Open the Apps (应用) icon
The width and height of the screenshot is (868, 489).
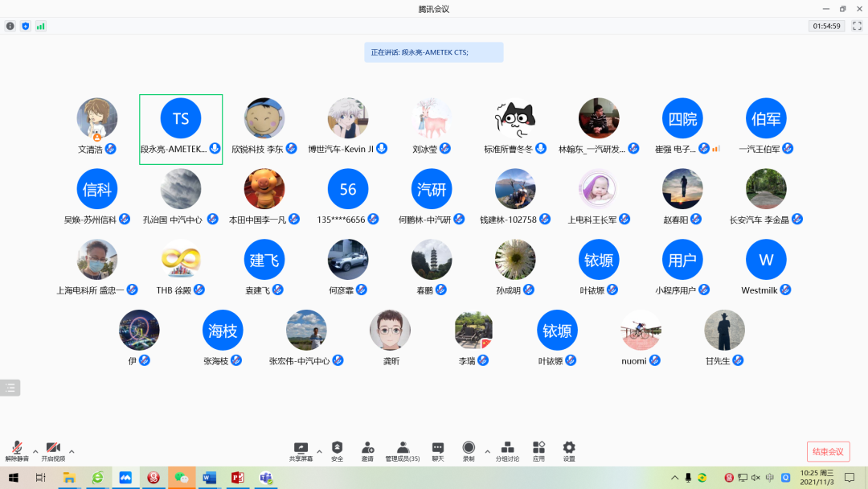point(538,449)
